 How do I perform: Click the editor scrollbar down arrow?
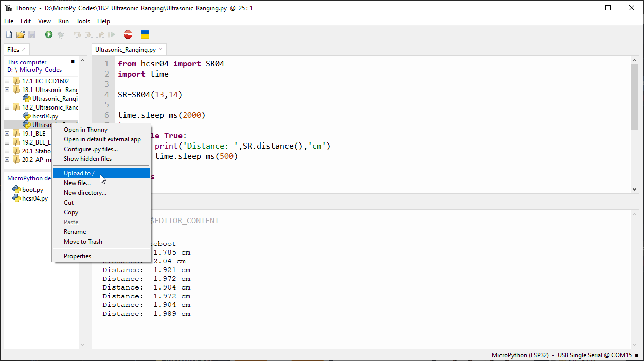click(x=634, y=189)
